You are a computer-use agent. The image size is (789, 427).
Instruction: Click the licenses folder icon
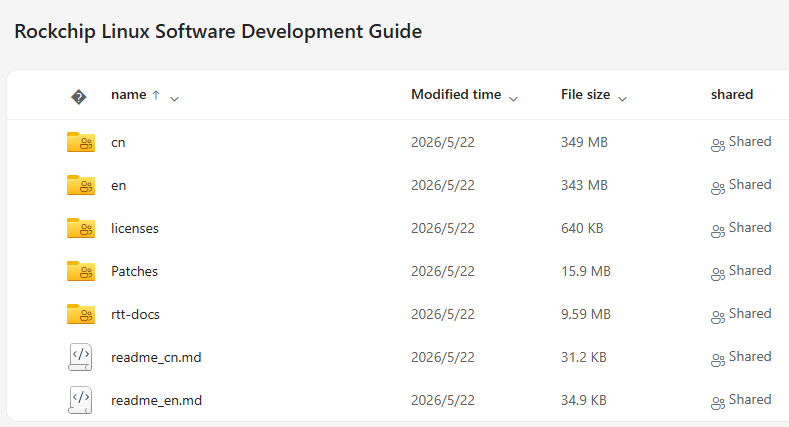[x=81, y=228]
